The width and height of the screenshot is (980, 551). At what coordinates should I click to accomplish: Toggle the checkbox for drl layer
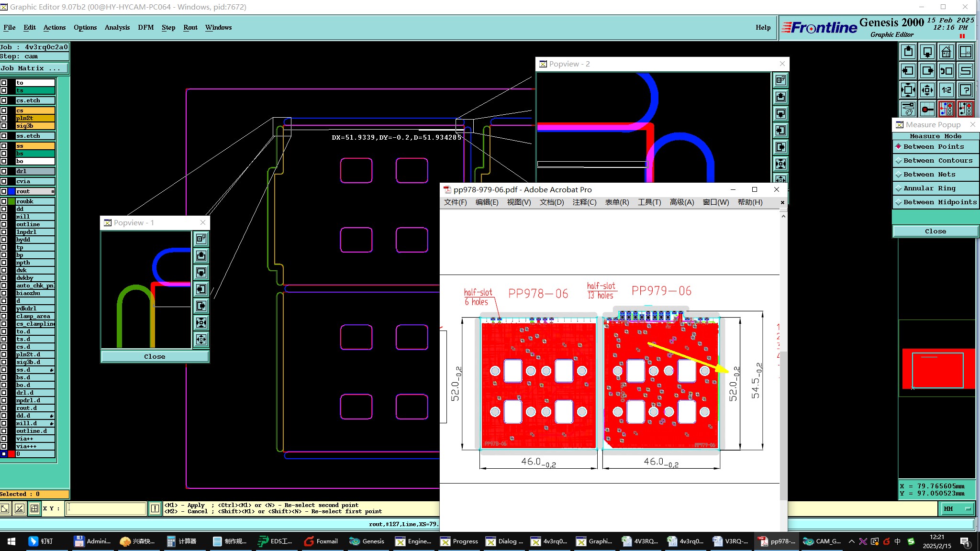(x=4, y=171)
